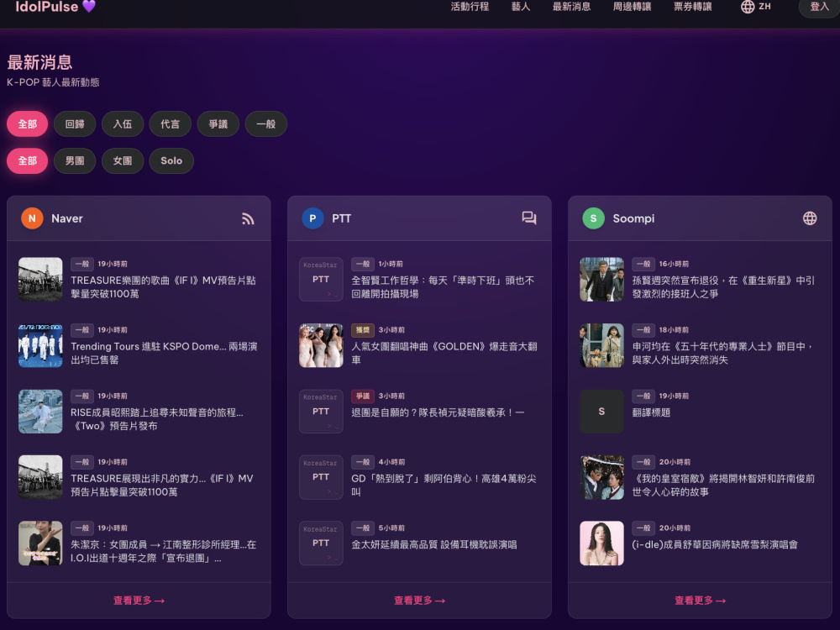Open 申河均在《五十年代的專業人士》headline
This screenshot has height=630, width=840.
pos(722,353)
